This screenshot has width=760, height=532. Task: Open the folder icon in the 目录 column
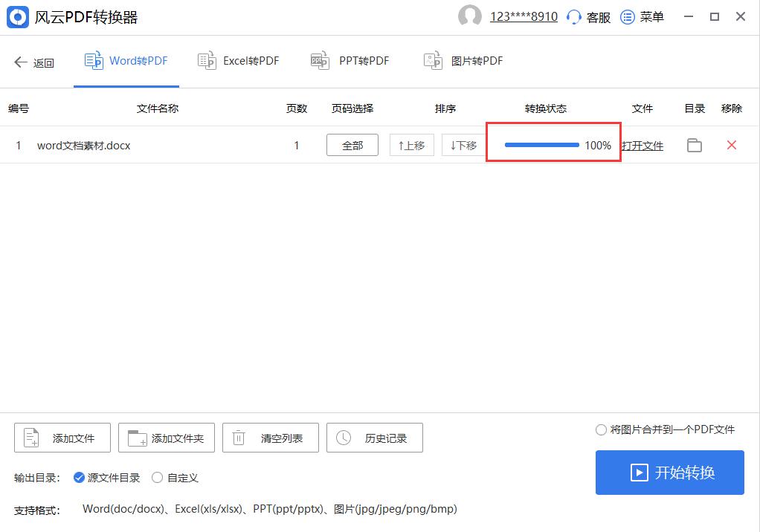694,146
